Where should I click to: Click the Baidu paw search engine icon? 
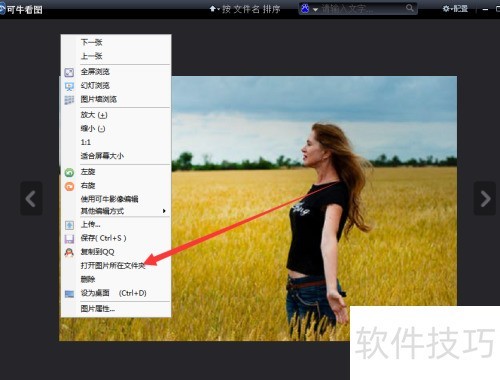[305, 8]
